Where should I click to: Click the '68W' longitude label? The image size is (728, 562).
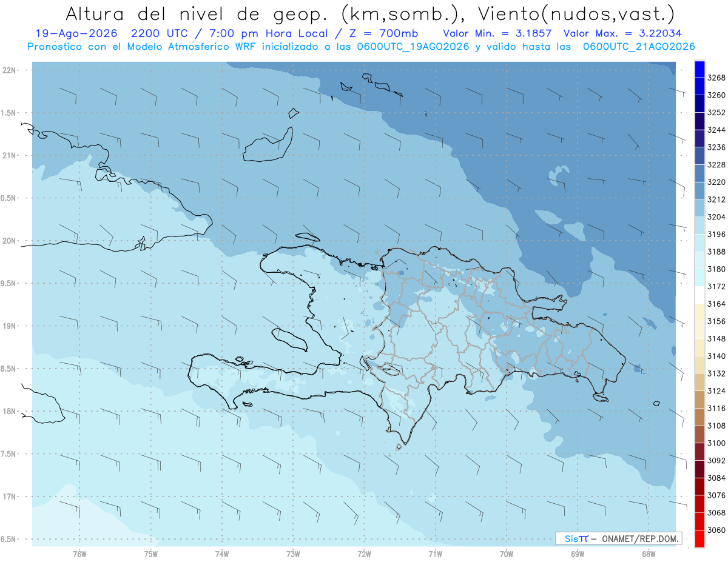point(649,554)
